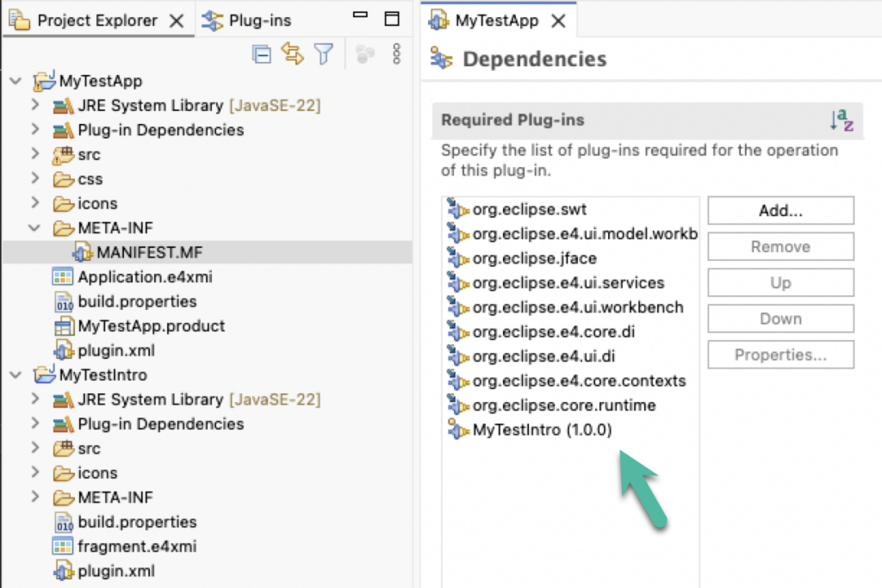The width and height of the screenshot is (882, 588).
Task: Switch to the Plug-ins view tab
Action: [247, 21]
